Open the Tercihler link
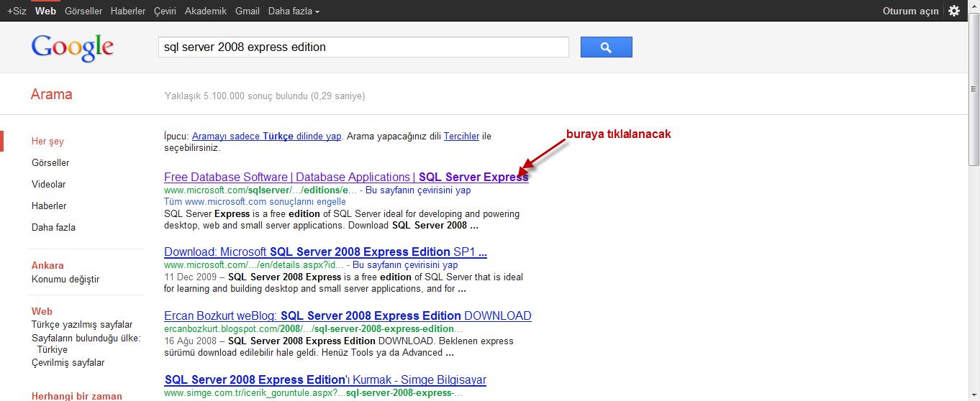Image resolution: width=980 pixels, height=401 pixels. point(461,136)
